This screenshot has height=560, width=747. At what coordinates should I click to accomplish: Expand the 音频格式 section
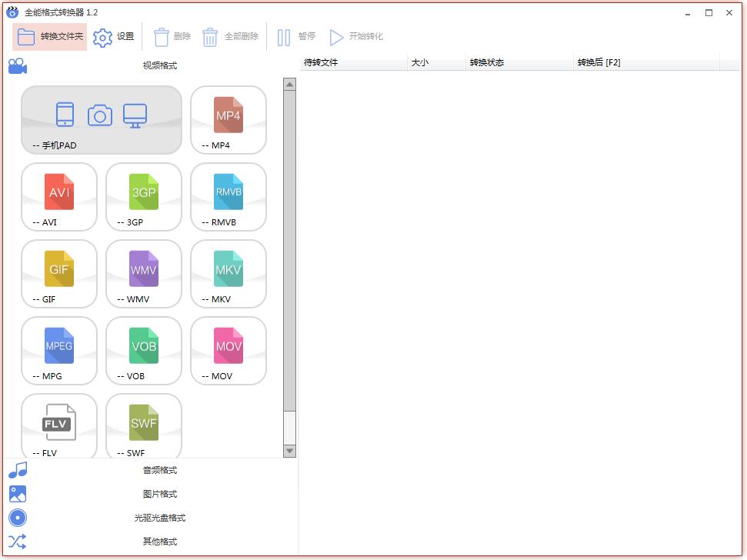[x=159, y=470]
